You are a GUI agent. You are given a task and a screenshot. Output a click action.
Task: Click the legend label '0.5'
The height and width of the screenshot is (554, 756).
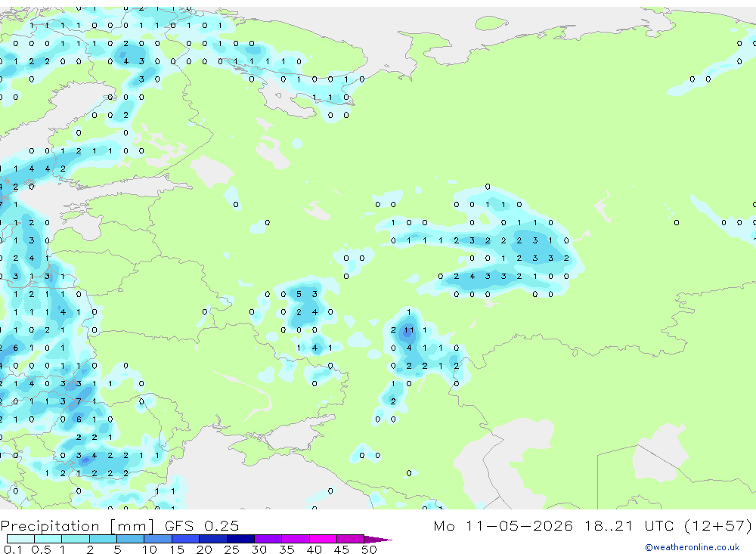pos(41,549)
